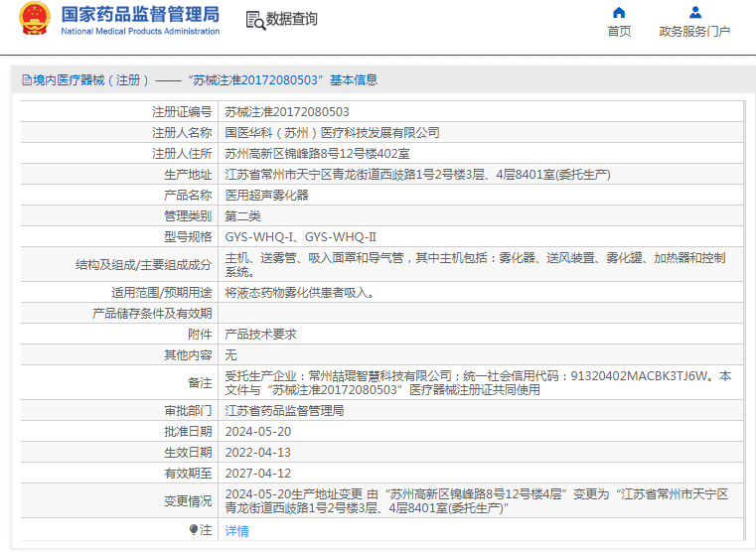
Task: Click the 附件 label
Action: click(200, 335)
